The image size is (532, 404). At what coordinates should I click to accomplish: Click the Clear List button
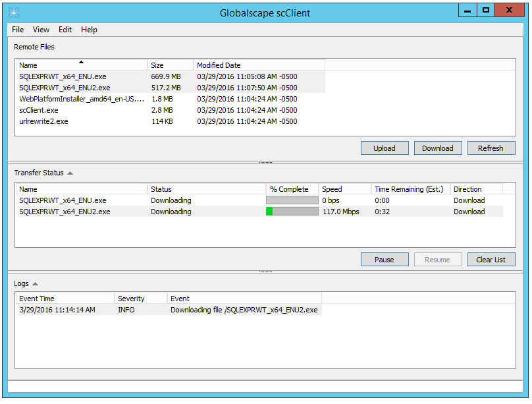click(491, 260)
